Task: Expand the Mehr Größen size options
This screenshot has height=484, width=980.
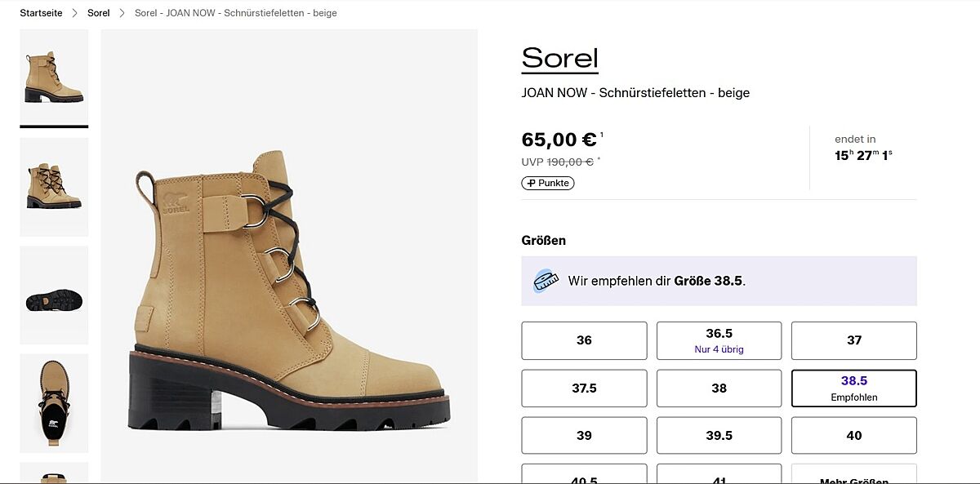Action: point(854,477)
